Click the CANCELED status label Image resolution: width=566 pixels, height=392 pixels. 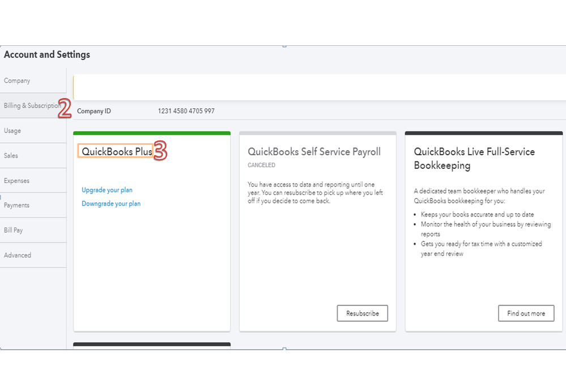[x=261, y=165]
